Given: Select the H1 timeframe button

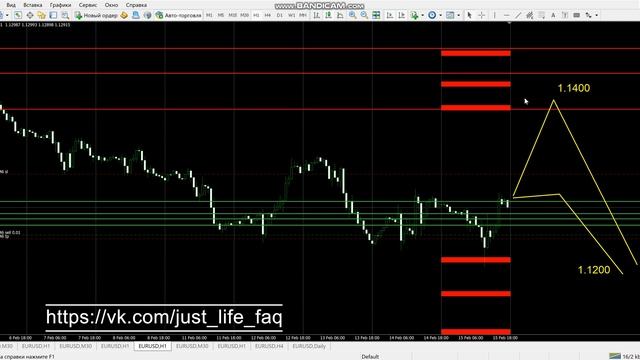Looking at the screenshot, I should click(x=256, y=15).
